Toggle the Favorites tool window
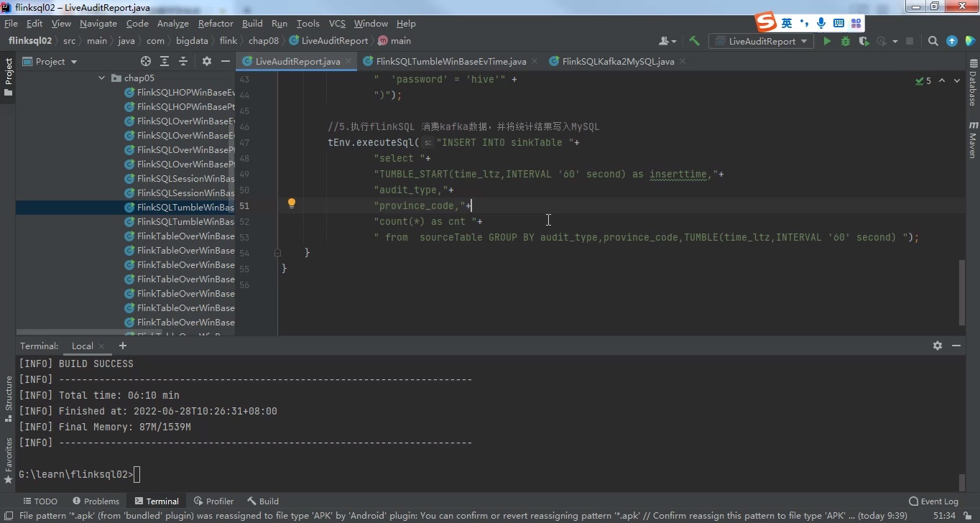 coord(9,460)
